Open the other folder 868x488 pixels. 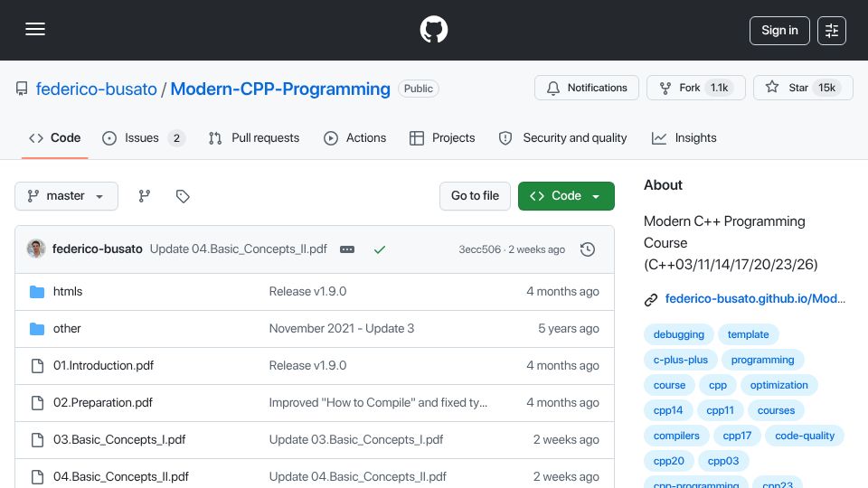pos(67,329)
